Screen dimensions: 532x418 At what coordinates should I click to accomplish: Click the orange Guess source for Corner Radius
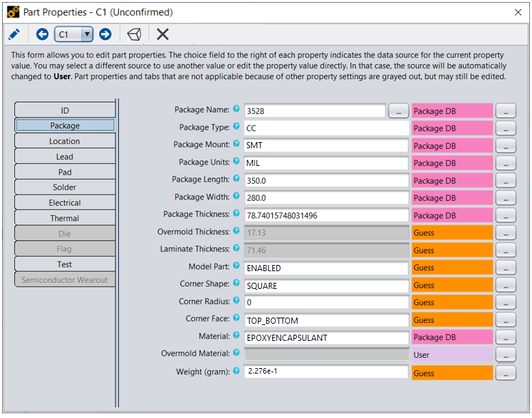click(452, 302)
